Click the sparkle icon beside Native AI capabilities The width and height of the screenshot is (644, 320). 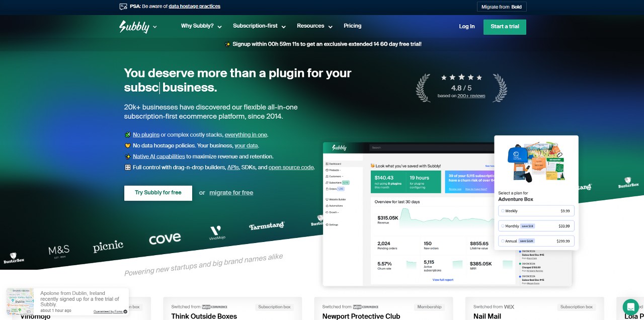(x=128, y=157)
